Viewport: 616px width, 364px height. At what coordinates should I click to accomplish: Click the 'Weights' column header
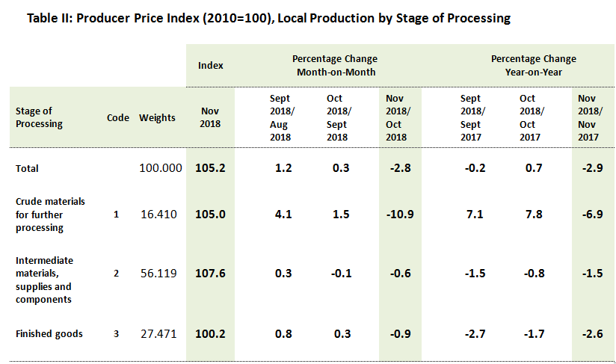click(x=157, y=118)
